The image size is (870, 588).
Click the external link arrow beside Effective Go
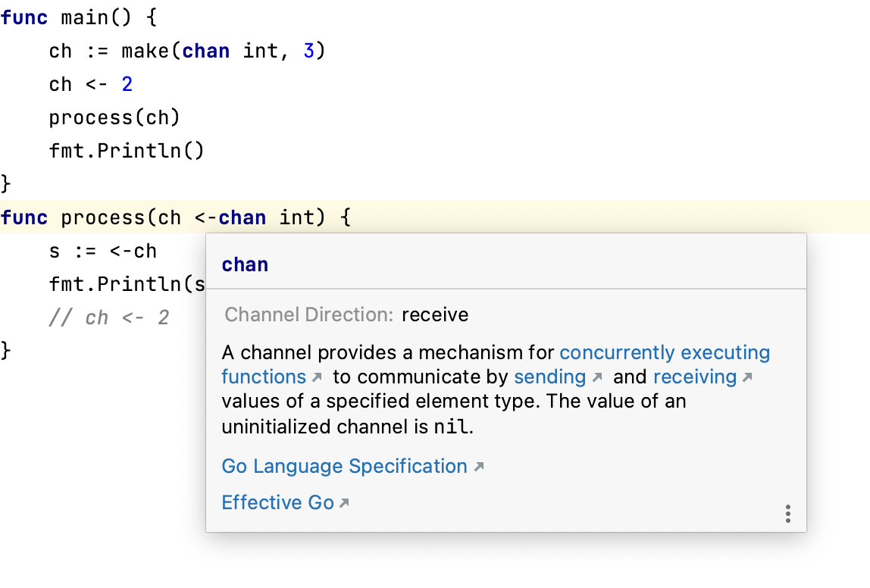point(345,502)
